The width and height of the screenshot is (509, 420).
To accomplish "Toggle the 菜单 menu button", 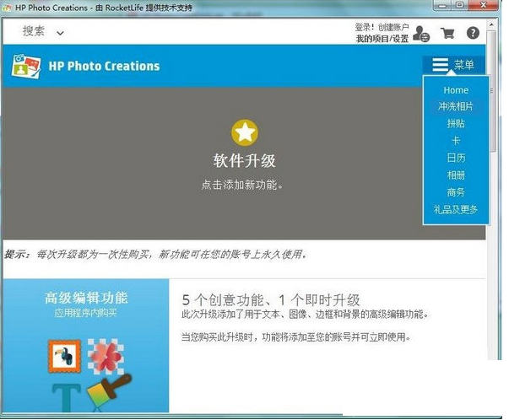I will tap(453, 65).
